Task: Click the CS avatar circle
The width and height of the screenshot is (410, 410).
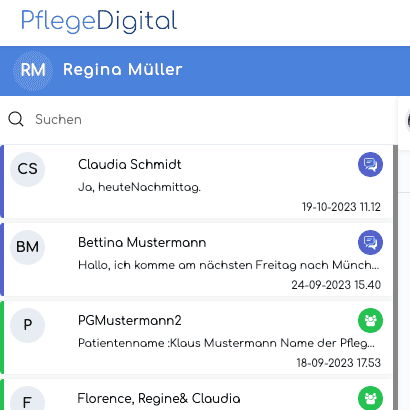Action: (x=27, y=169)
